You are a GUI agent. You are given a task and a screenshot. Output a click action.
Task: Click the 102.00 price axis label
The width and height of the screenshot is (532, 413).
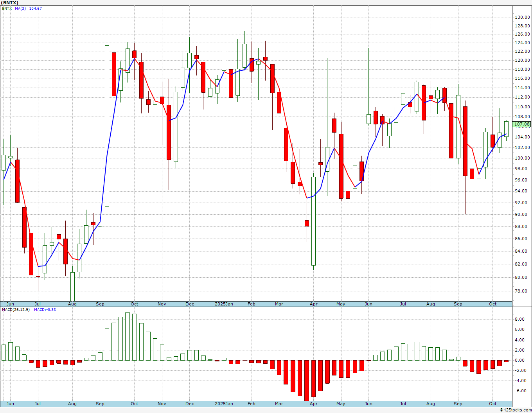pos(522,147)
